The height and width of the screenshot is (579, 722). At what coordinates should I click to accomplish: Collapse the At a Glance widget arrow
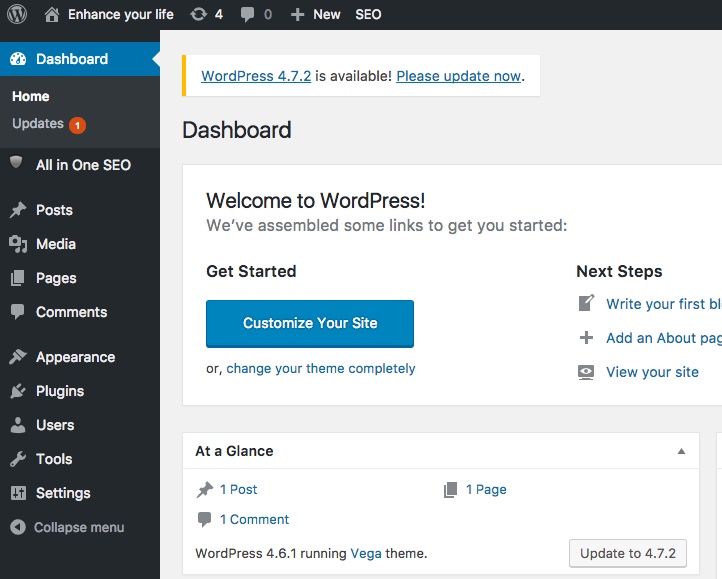point(681,451)
